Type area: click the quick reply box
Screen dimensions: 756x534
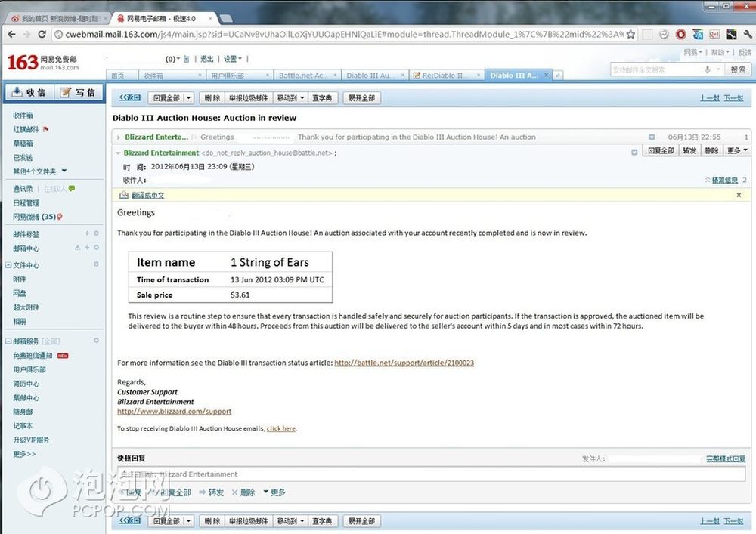coord(432,474)
